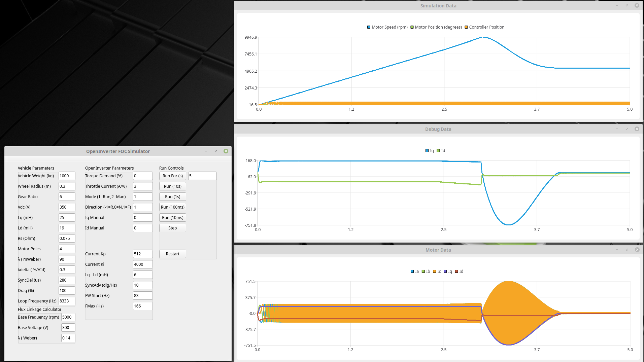Edit the Current Kp value field
Screen dimensions: 644x362
tap(142, 254)
